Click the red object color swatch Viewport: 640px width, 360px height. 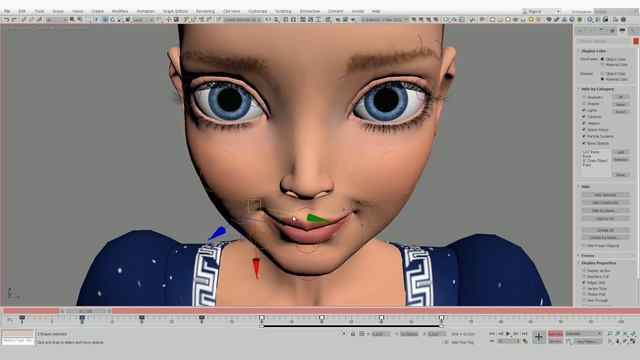point(636,41)
